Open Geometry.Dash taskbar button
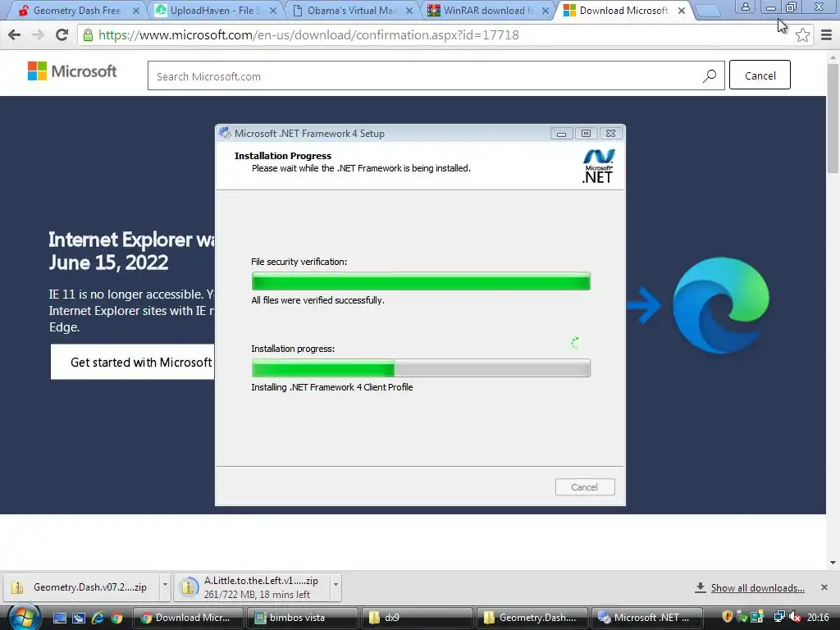This screenshot has height=630, width=840. [x=532, y=618]
